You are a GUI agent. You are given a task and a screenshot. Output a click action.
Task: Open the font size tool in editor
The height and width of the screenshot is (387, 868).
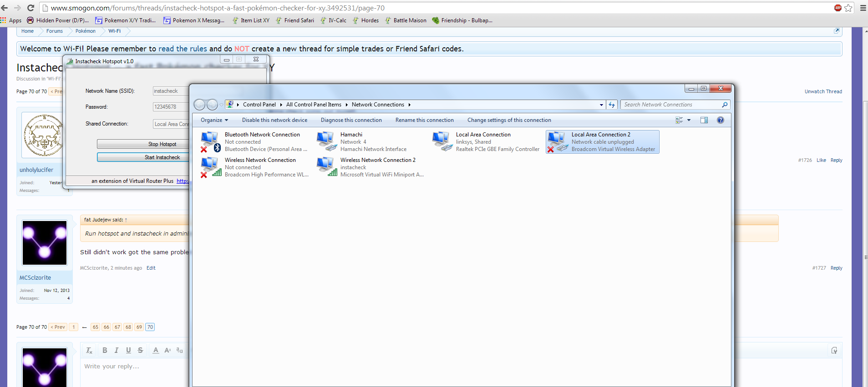(x=168, y=350)
